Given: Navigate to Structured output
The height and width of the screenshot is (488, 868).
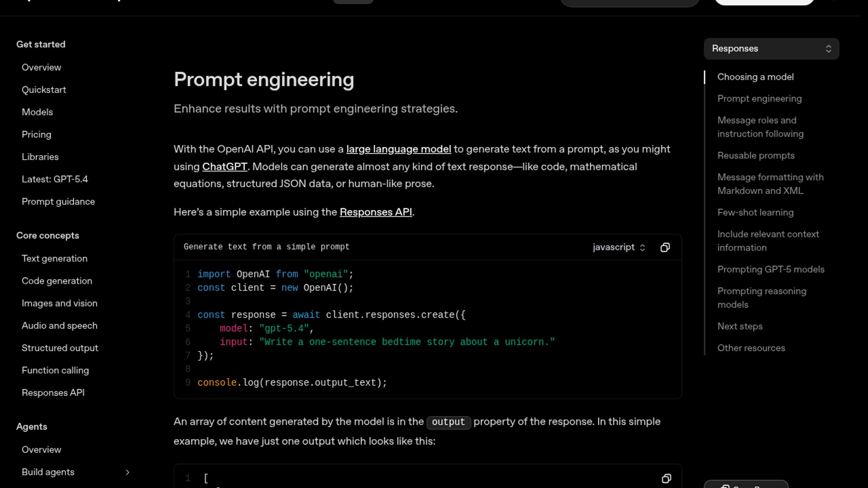Looking at the screenshot, I should 60,348.
